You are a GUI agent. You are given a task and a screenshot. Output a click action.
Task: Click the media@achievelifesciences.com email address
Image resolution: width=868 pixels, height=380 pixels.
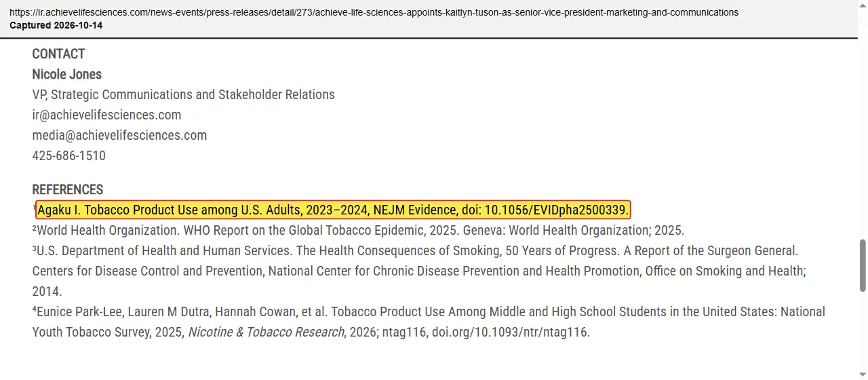[x=119, y=135]
